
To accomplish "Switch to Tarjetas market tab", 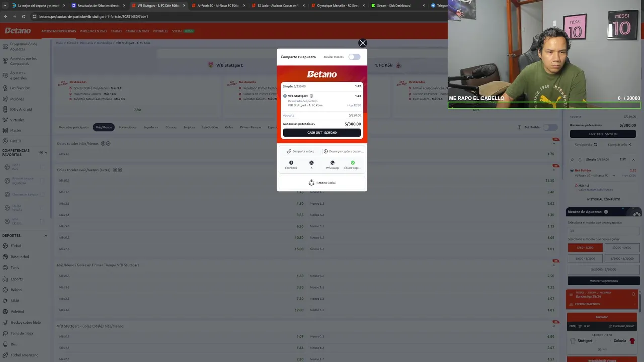I will click(189, 127).
